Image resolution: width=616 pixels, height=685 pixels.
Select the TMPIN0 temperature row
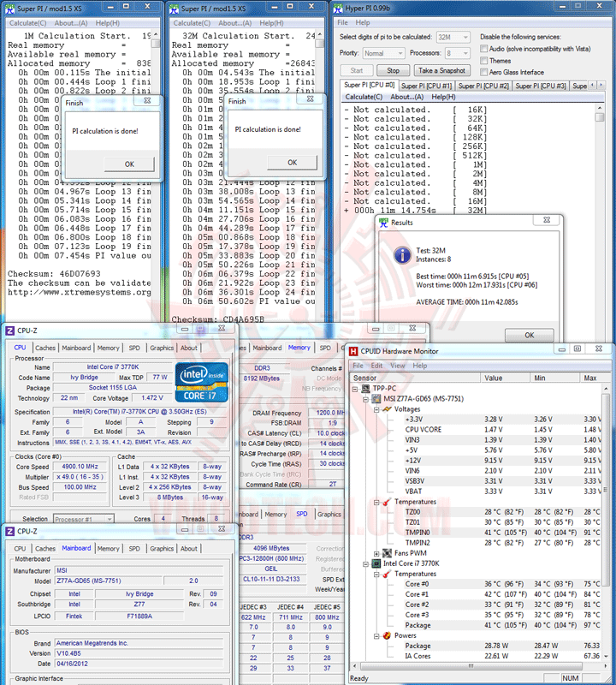pos(476,533)
